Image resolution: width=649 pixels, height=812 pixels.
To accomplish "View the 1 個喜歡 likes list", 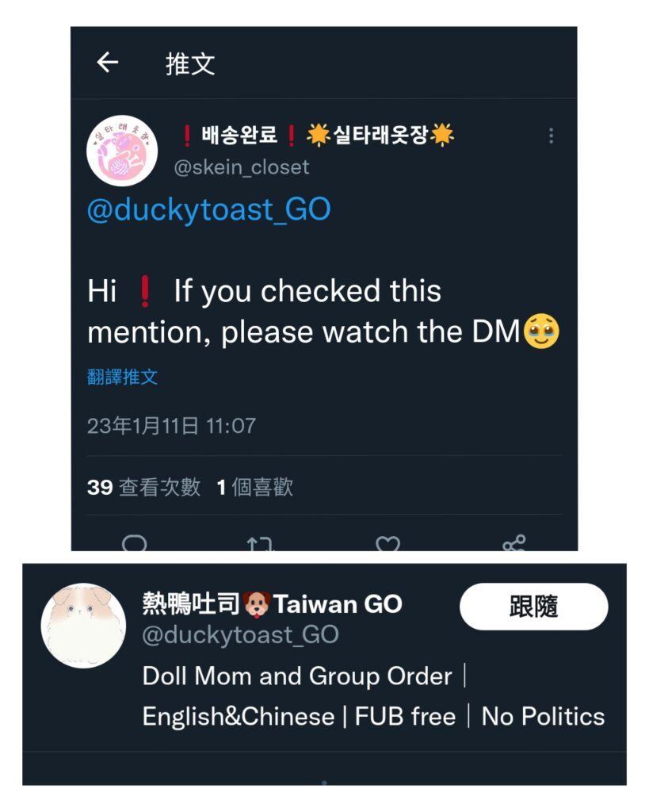I will tap(254, 488).
